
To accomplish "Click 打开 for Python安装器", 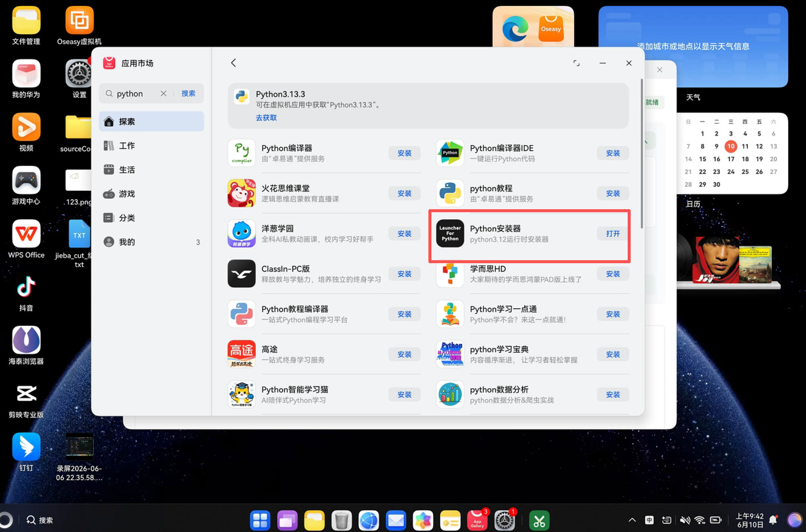I will point(613,233).
